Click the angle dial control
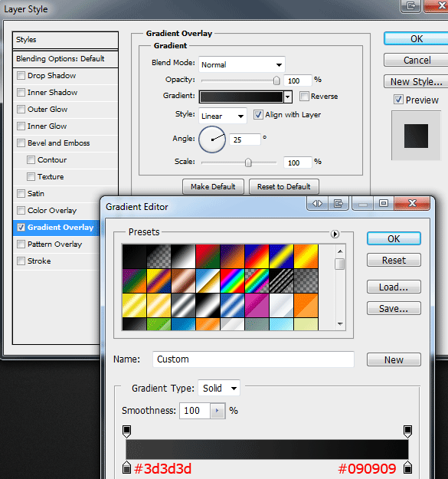Image resolution: width=448 pixels, height=479 pixels. (212, 139)
